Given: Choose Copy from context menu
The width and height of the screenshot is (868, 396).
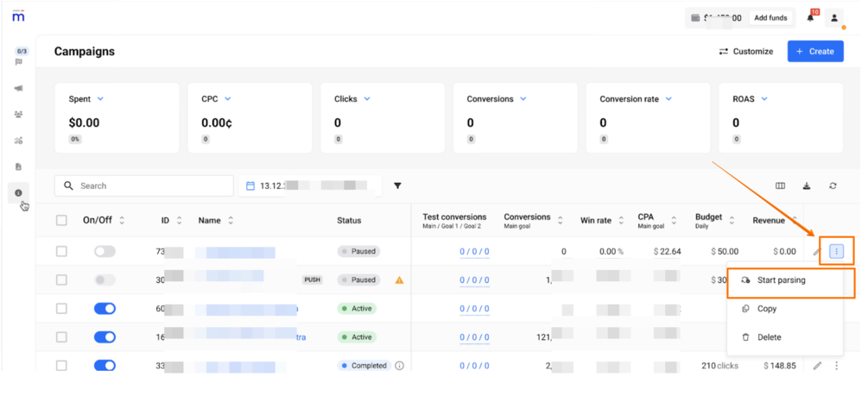Looking at the screenshot, I should pyautogui.click(x=784, y=309).
